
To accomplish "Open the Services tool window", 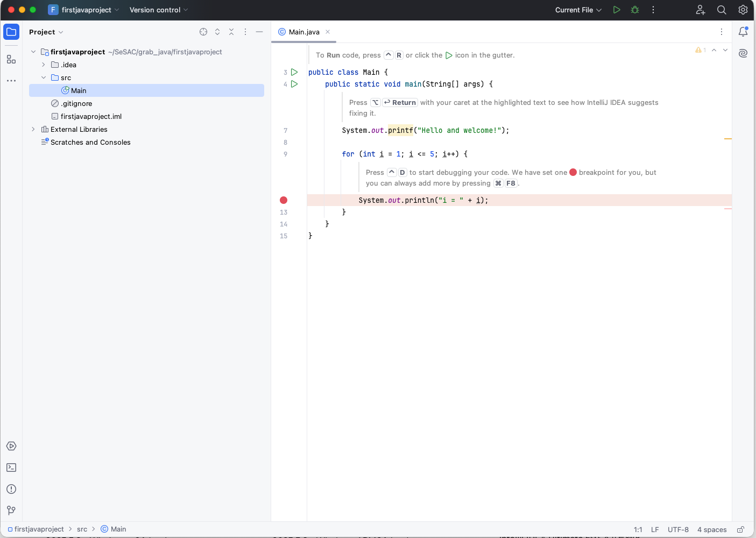I will [11, 446].
